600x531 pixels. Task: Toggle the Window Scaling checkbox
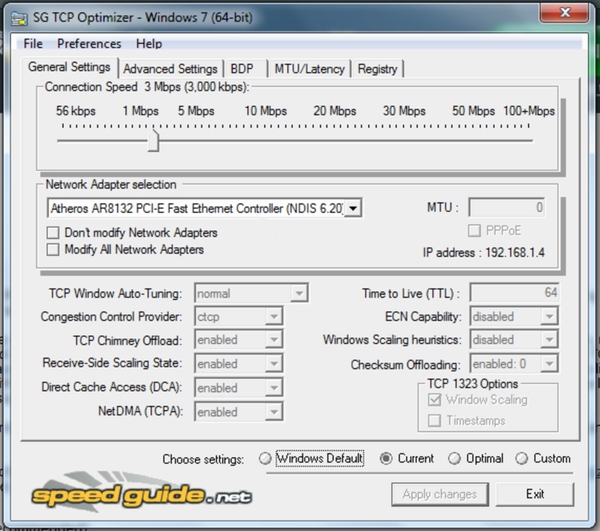point(435,400)
